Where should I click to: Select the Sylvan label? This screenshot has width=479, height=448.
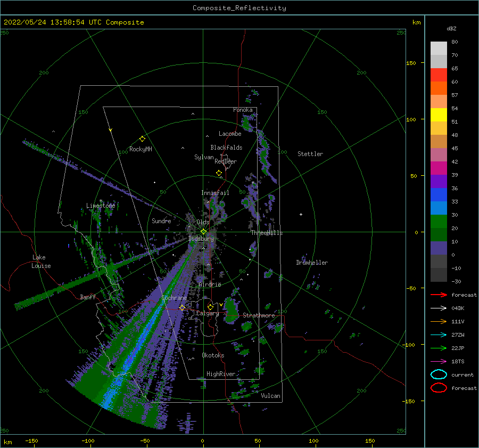[204, 157]
